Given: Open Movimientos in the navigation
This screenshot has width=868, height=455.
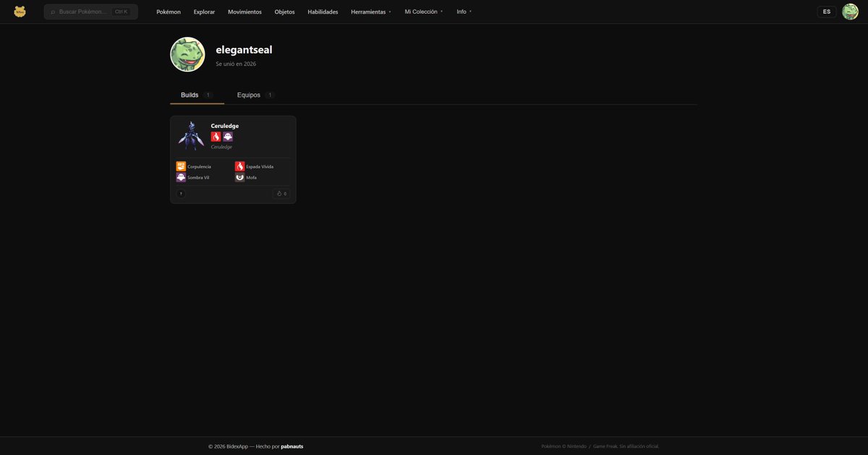Looking at the screenshot, I should (x=244, y=12).
